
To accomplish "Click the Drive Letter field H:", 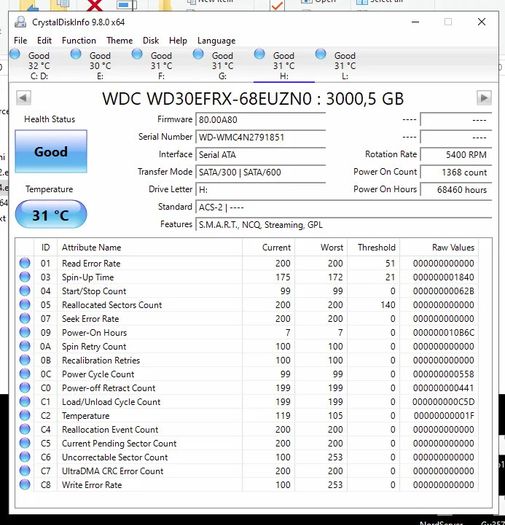I will (261, 190).
